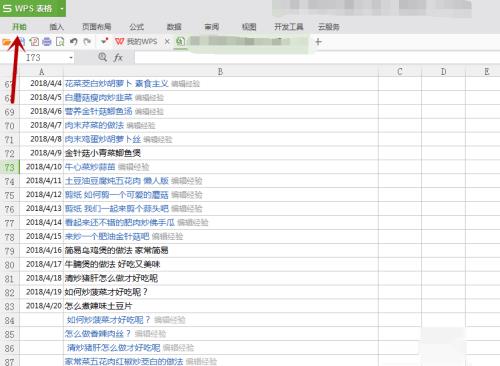
Task: Click into the formula bar field
Action: click(317, 58)
